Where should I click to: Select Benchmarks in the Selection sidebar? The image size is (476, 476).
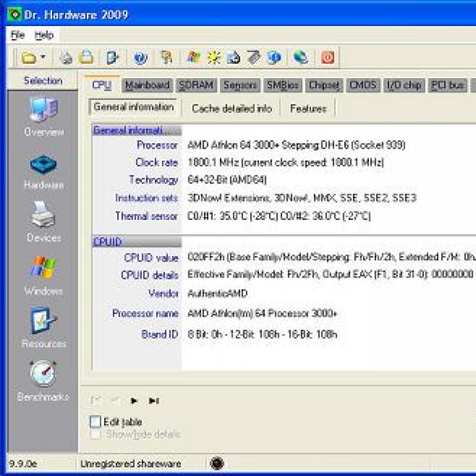point(43,381)
